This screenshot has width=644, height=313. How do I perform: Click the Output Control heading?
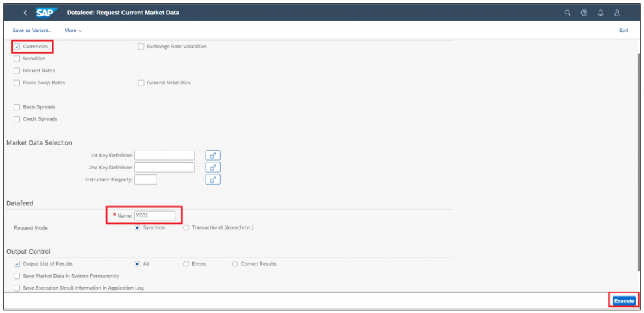(28, 251)
